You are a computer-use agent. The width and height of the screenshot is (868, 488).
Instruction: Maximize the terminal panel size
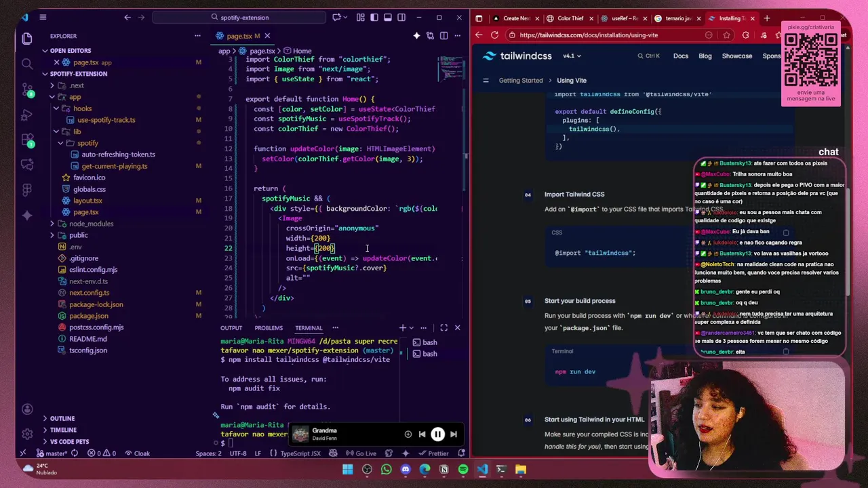(443, 328)
